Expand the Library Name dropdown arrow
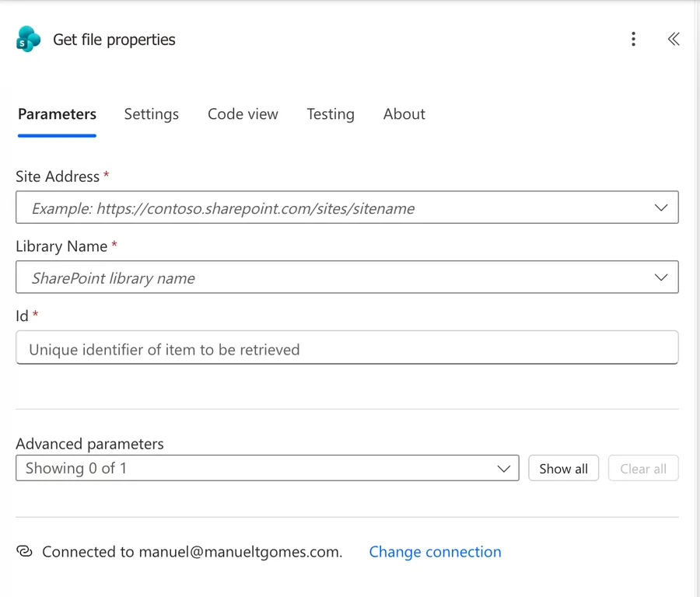 click(660, 277)
